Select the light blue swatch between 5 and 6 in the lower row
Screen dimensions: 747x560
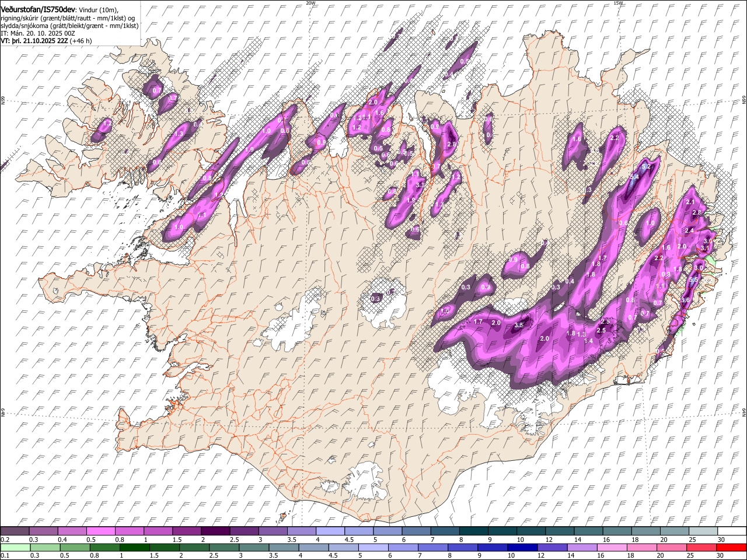click(373, 547)
